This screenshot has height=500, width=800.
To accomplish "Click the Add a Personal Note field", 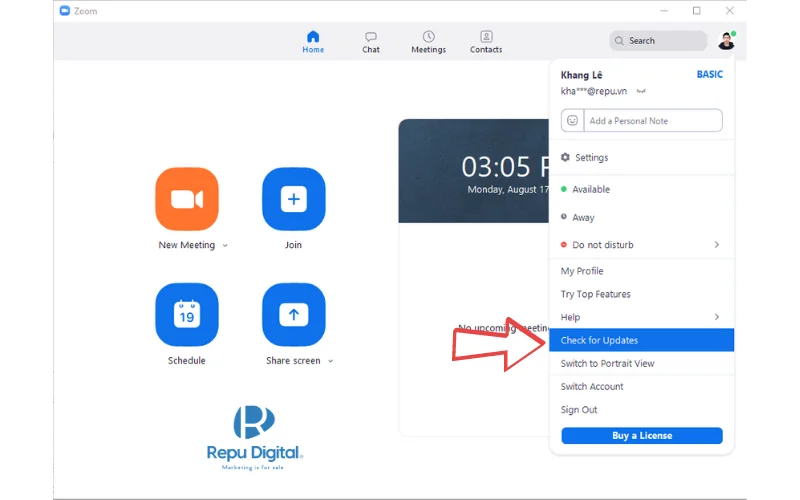I will (x=653, y=120).
